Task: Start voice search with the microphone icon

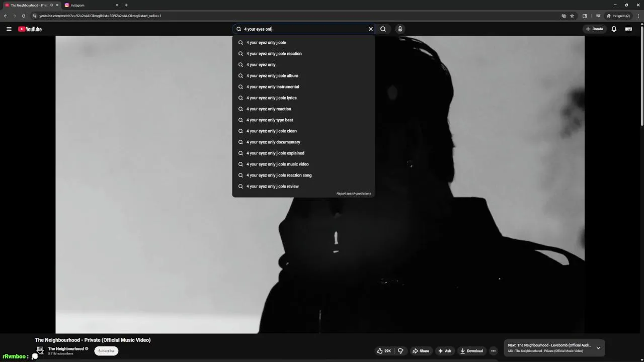Action: [x=400, y=29]
